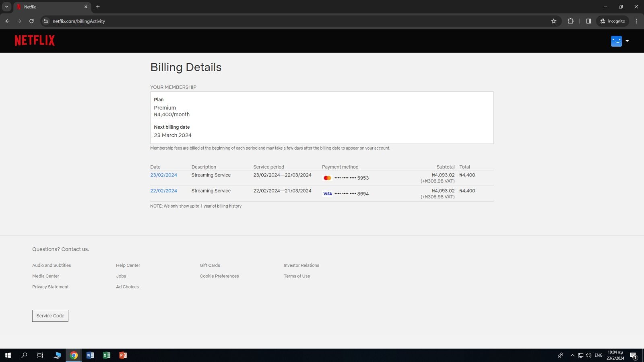Click the Service Code button
644x362 pixels.
[50, 316]
